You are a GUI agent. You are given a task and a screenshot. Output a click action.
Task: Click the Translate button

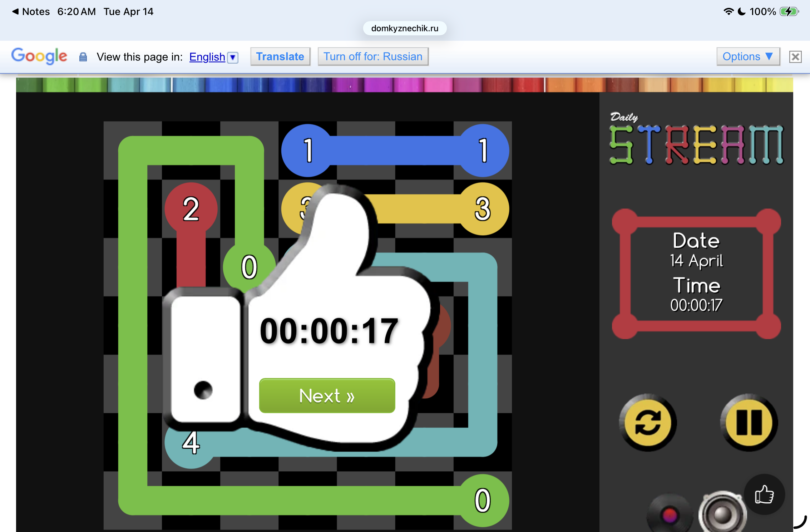[x=280, y=56]
